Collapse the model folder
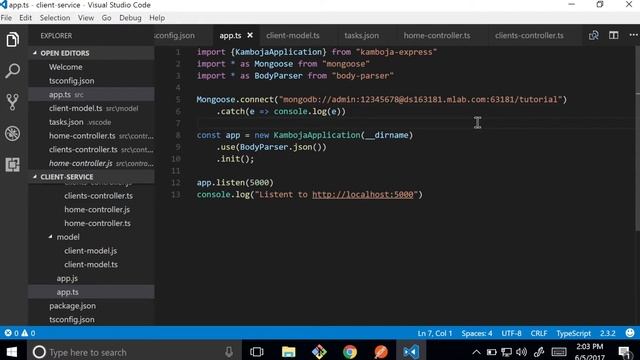The height and width of the screenshot is (360, 640). pyautogui.click(x=51, y=237)
